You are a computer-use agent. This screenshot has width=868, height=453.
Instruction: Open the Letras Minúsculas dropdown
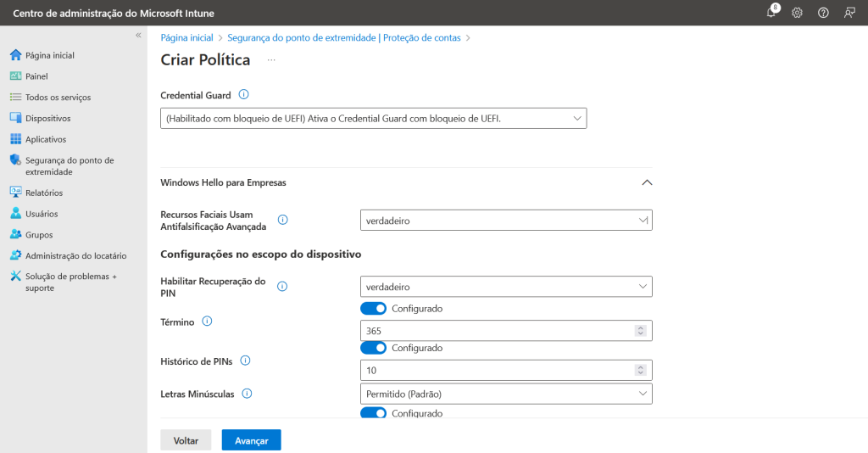[x=506, y=394]
